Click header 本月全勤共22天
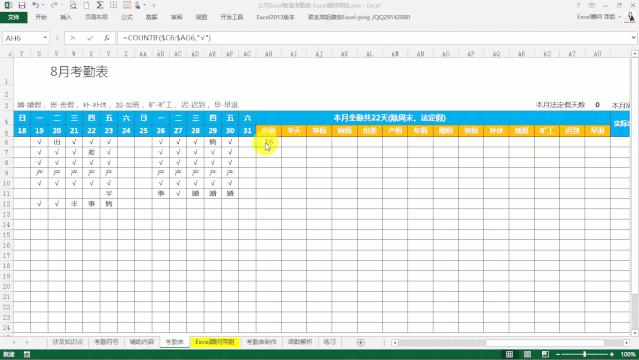 (389, 118)
